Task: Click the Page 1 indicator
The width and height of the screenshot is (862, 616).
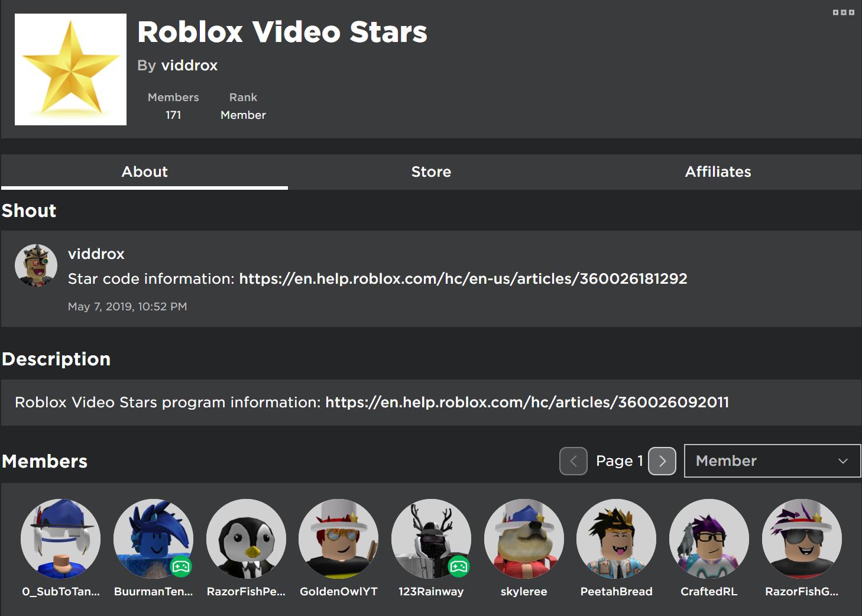Action: point(619,461)
